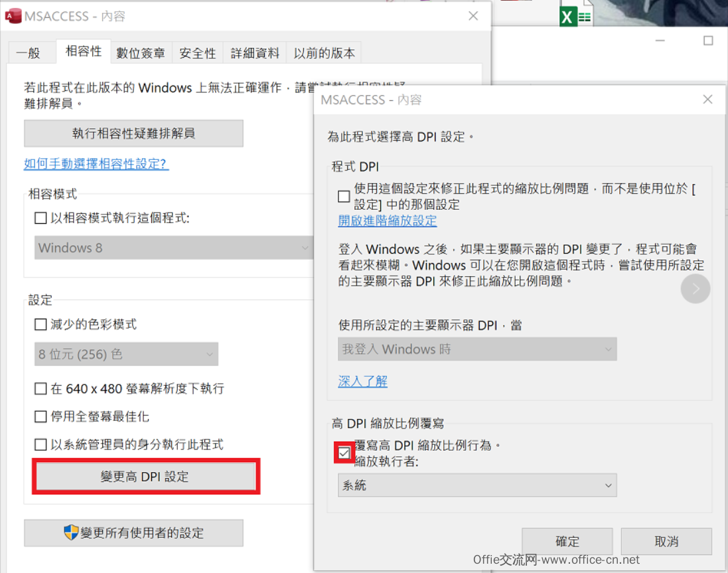This screenshot has height=573, width=728.
Task: Open the 8 位元 (256) 色 dropdown
Action: (126, 355)
